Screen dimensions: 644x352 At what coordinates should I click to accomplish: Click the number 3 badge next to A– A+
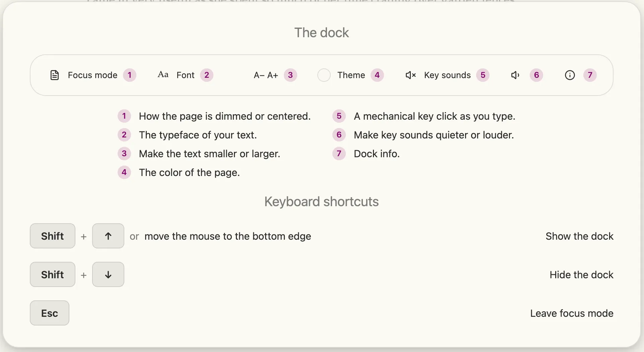[x=291, y=75]
